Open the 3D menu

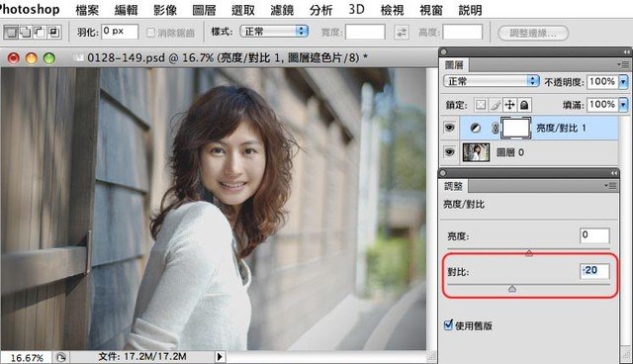pyautogui.click(x=356, y=9)
